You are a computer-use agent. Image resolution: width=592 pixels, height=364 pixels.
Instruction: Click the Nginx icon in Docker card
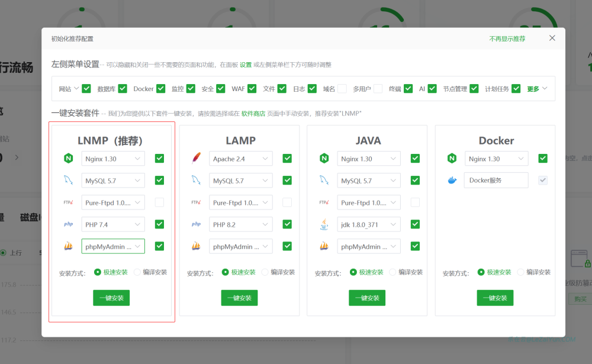(x=452, y=158)
